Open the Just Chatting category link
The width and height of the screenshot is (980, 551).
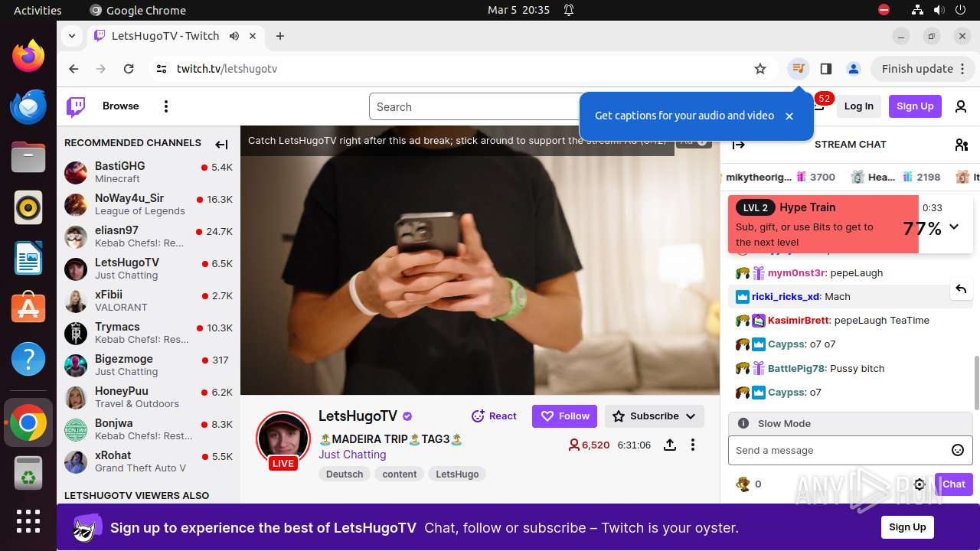coord(352,455)
